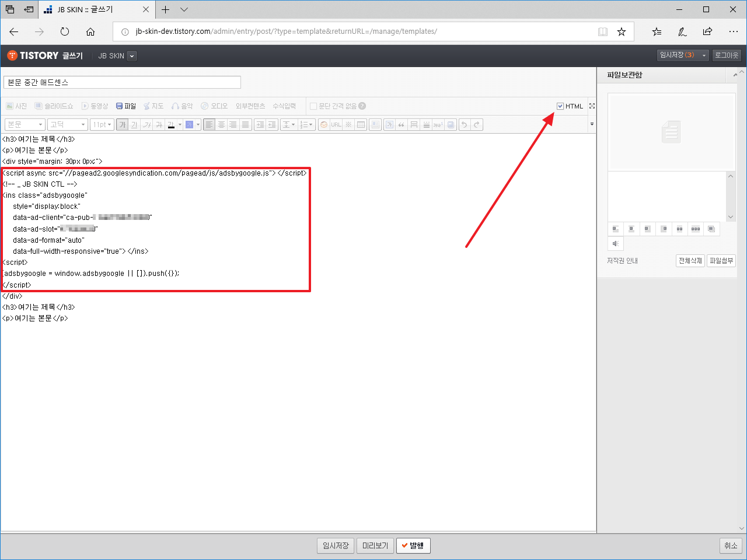This screenshot has height=560, width=747.
Task: Expand the font color dropdown arrow
Action: click(x=180, y=124)
